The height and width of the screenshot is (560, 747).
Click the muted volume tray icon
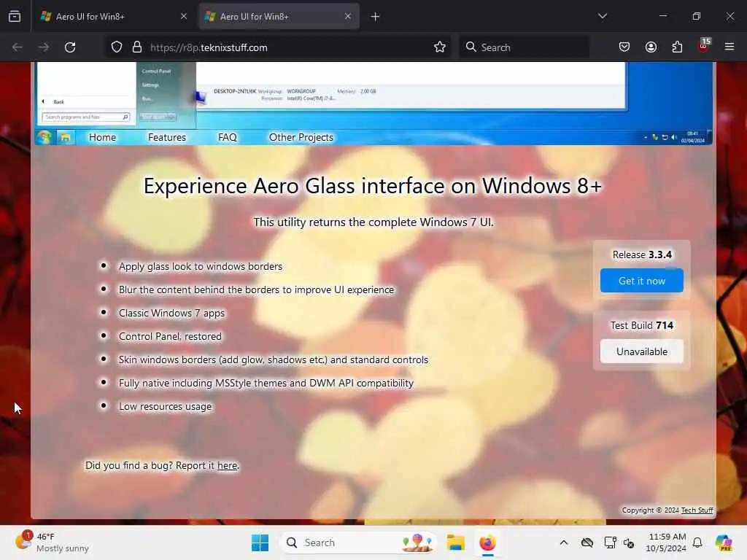click(x=629, y=542)
